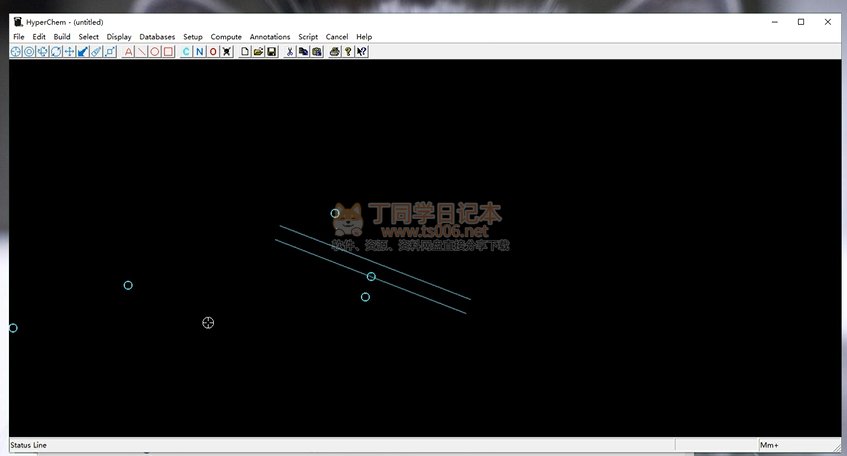This screenshot has height=456, width=847.
Task: Click the atom circle above the two lines
Action: click(335, 213)
